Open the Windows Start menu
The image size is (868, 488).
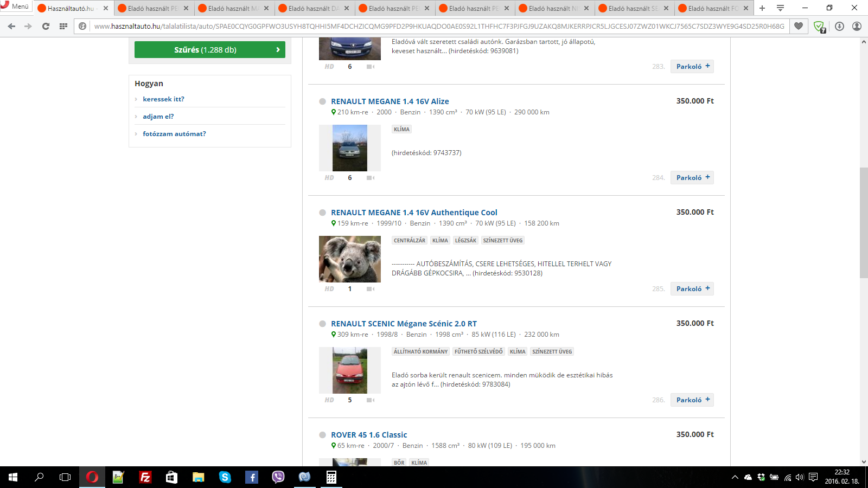(x=13, y=477)
